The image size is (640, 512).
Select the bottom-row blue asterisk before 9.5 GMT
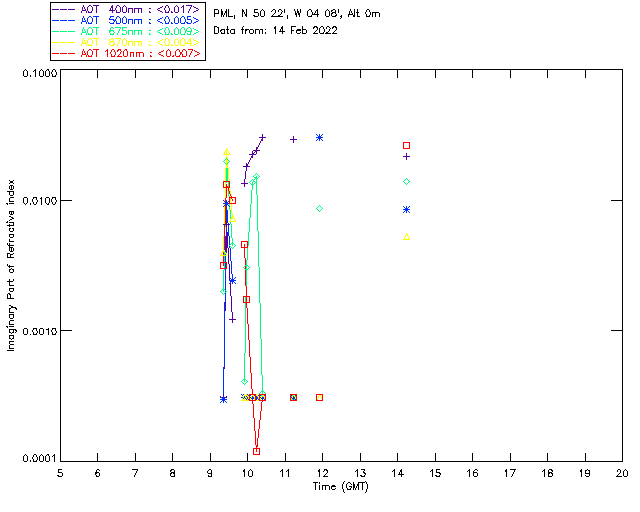(x=223, y=400)
